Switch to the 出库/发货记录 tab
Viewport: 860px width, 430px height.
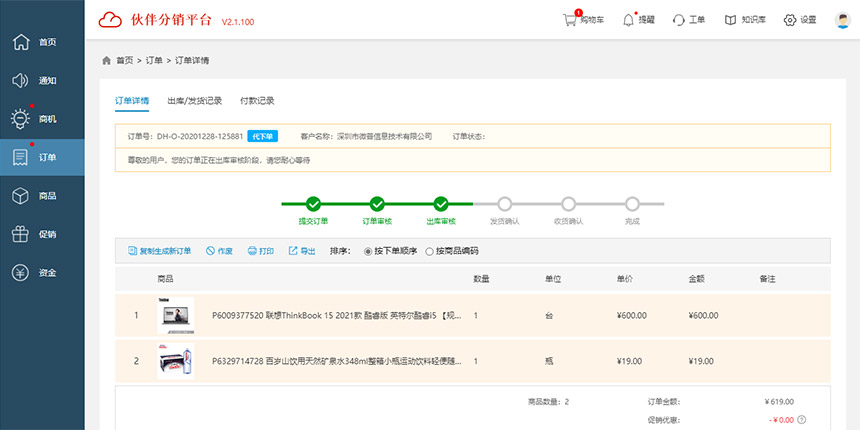(x=194, y=101)
